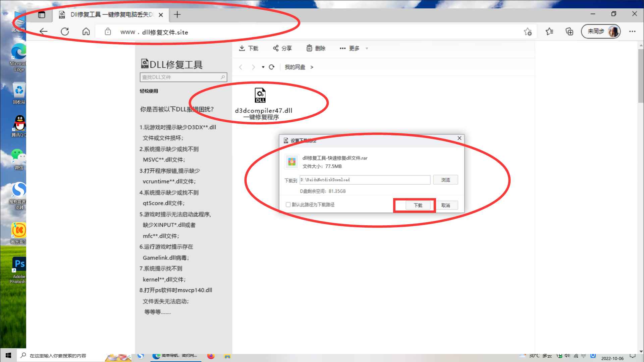Open Edge Collections icon
This screenshot has width=644, height=362.
[x=569, y=31]
